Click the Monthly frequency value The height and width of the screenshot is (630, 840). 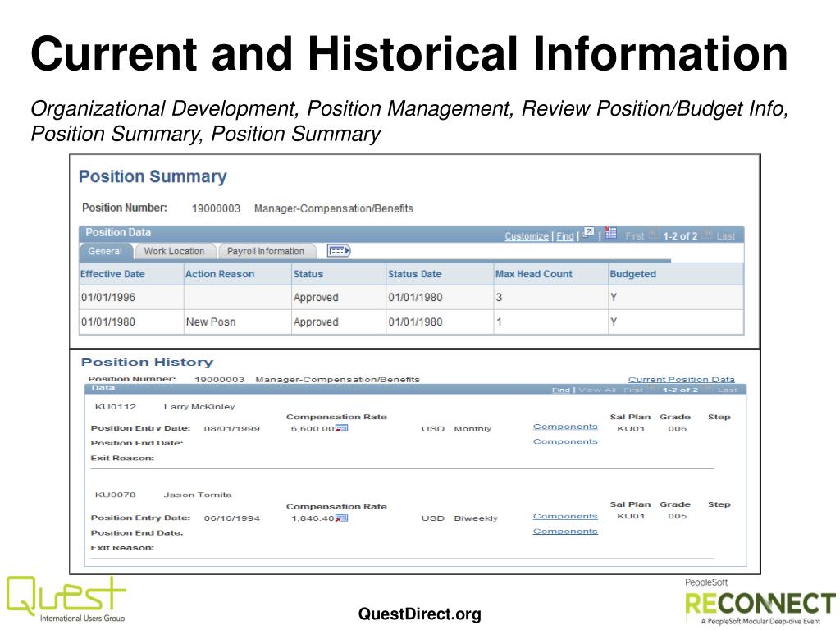click(x=472, y=428)
